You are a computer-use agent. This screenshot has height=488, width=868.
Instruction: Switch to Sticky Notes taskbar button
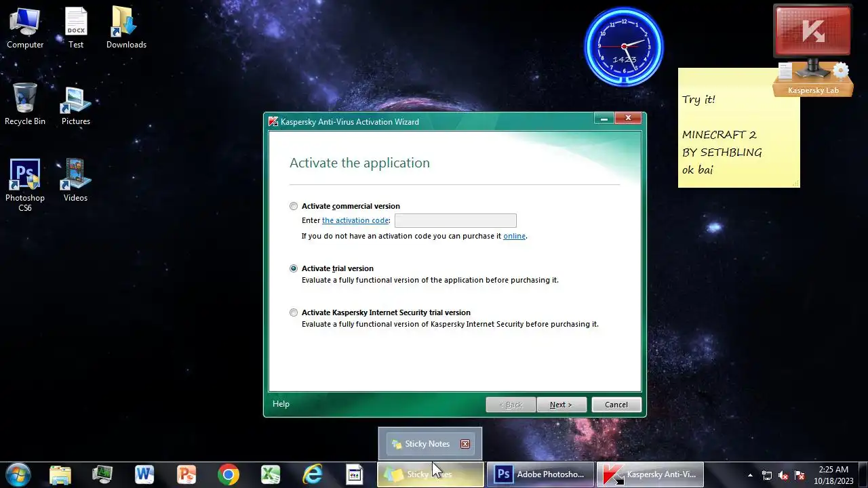pos(431,474)
